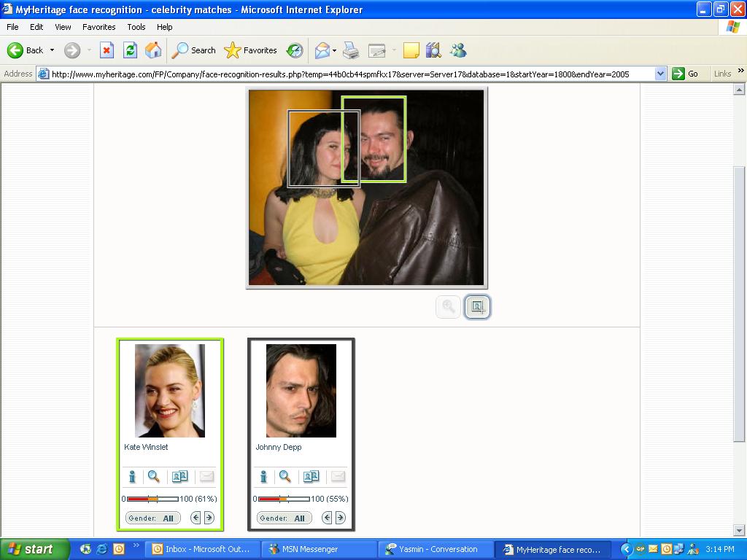Click the Go button beside address bar

685,74
